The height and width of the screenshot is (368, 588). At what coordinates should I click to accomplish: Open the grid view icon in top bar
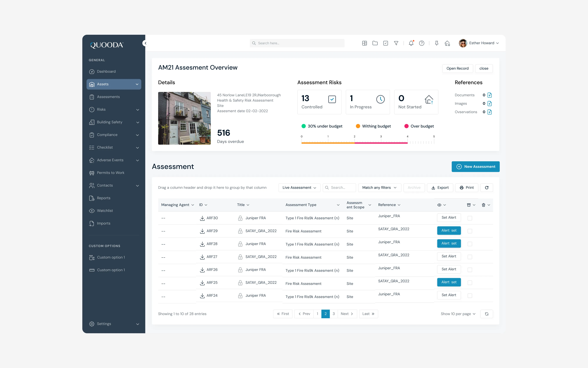(364, 43)
